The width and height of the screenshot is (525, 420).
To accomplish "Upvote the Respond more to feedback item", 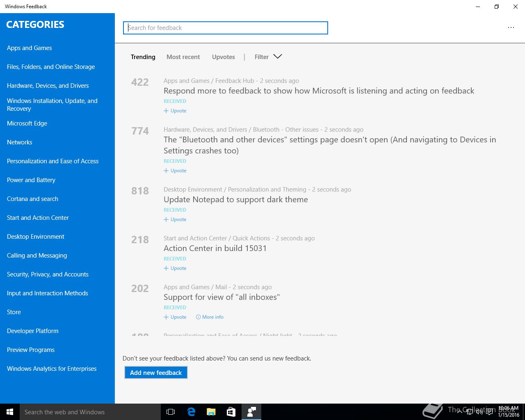I will point(175,111).
